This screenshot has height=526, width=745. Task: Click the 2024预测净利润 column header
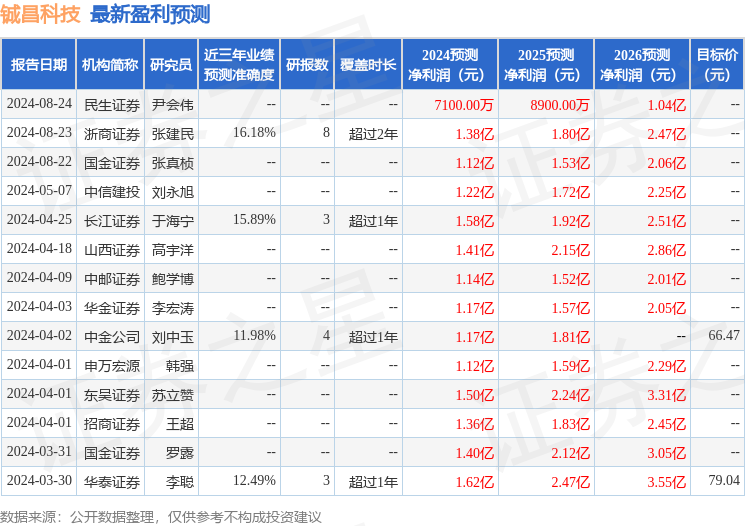450,65
